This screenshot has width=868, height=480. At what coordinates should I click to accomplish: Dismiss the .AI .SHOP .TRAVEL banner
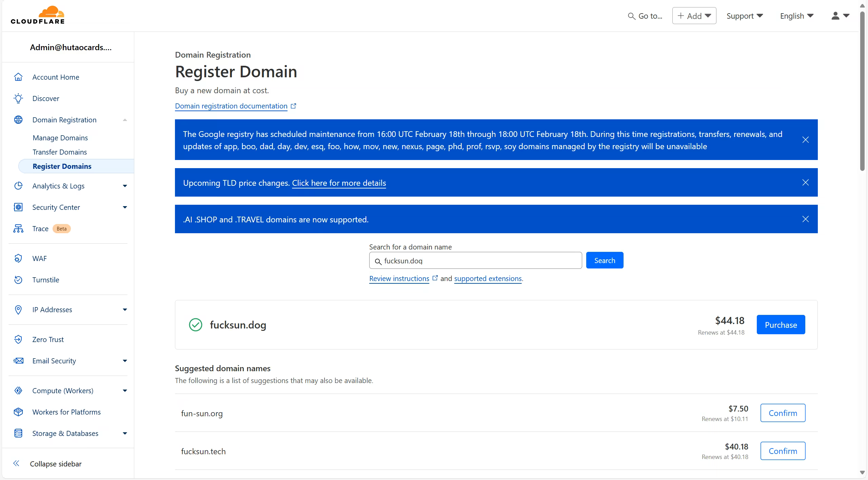point(805,219)
